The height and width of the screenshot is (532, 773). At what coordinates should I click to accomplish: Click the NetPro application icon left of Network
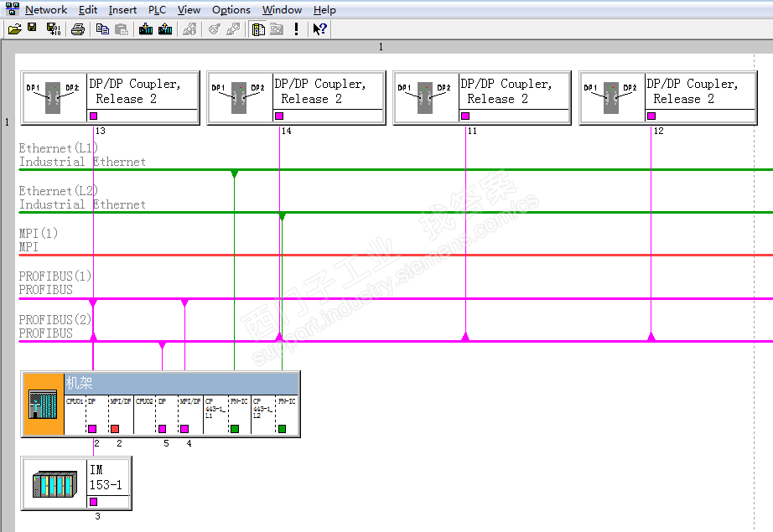[13, 9]
